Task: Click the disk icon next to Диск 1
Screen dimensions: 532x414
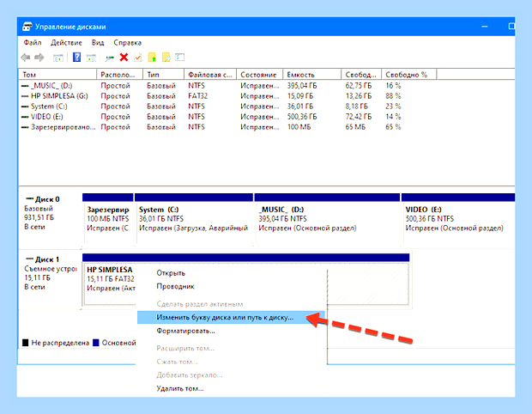Action: pyautogui.click(x=30, y=259)
